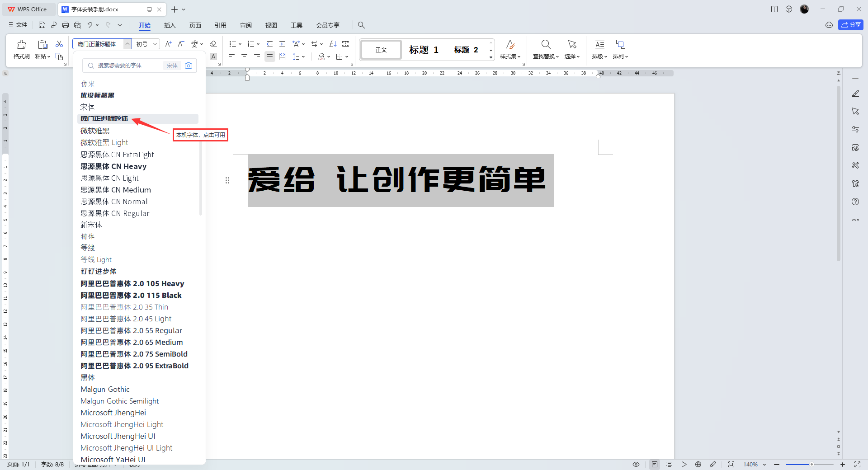Open the line spacing dropdown arrow
The height and width of the screenshot is (470, 868).
(x=303, y=57)
